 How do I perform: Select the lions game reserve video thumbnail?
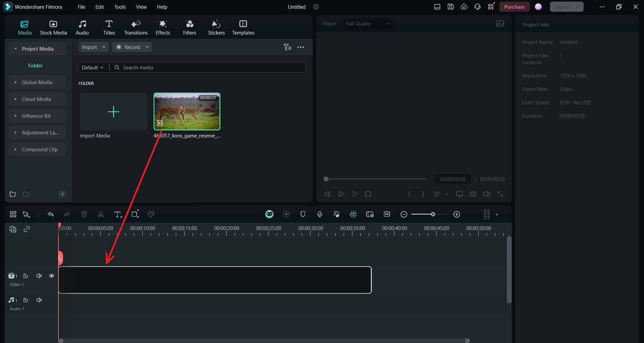(x=187, y=111)
